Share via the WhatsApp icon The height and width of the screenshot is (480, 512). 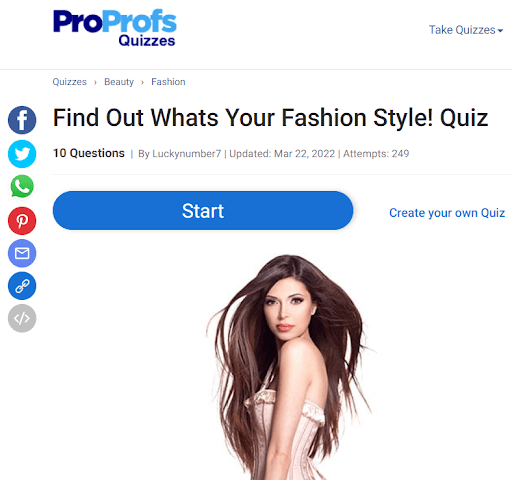(x=22, y=186)
